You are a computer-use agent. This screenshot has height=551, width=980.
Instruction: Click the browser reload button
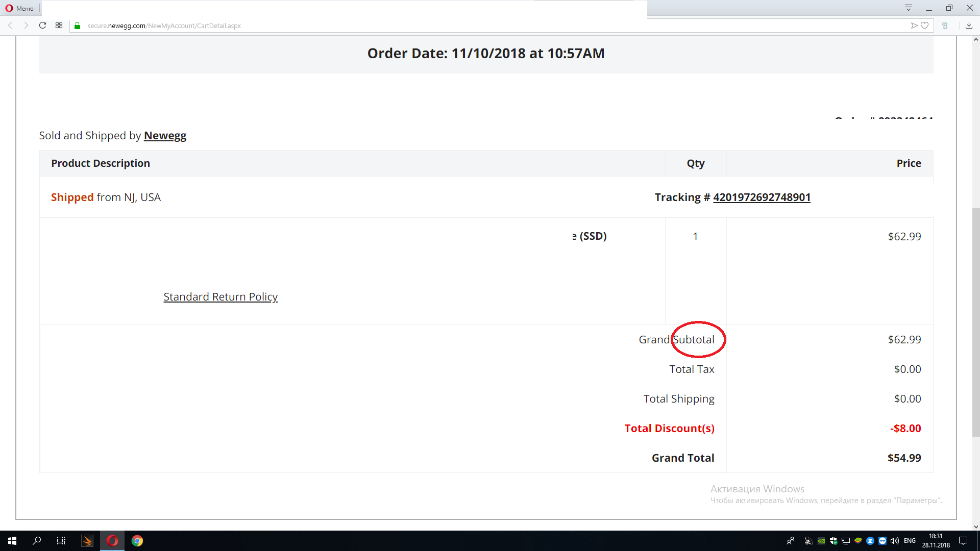point(43,26)
